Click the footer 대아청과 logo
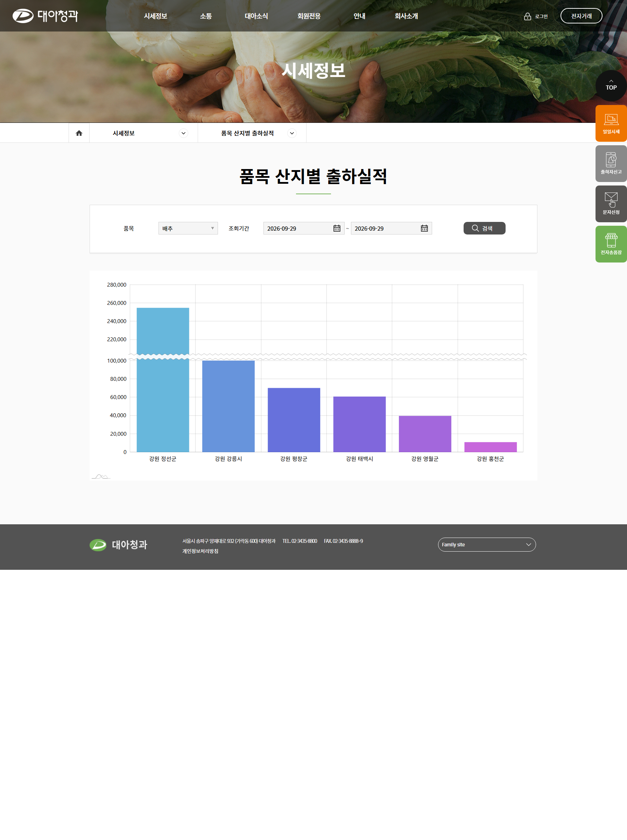627x840 pixels. [x=118, y=545]
